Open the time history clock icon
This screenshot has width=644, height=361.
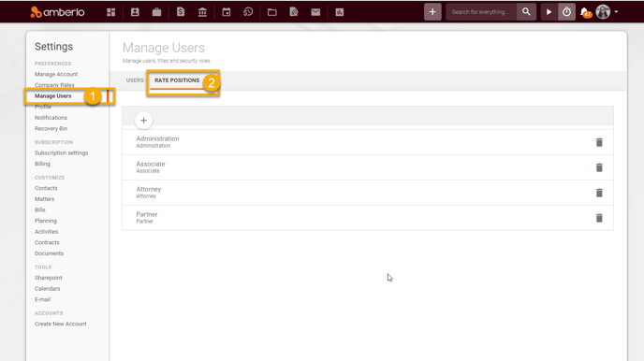248,12
